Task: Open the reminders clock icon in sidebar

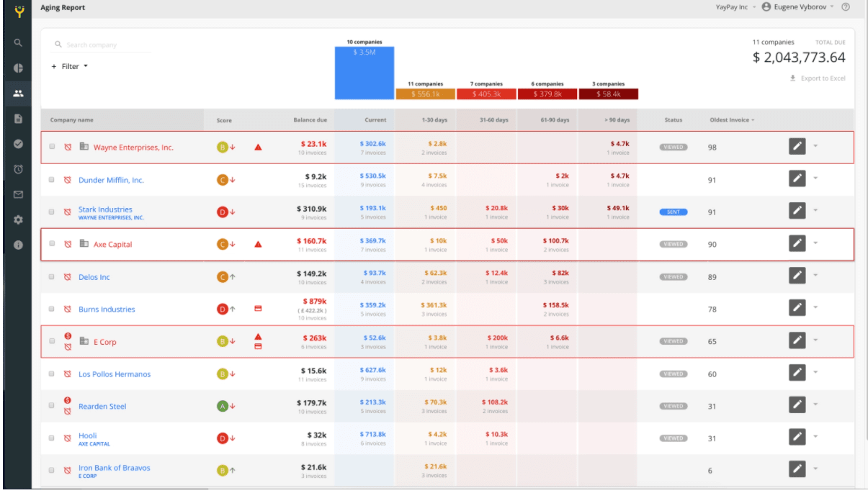Action: pyautogui.click(x=18, y=169)
